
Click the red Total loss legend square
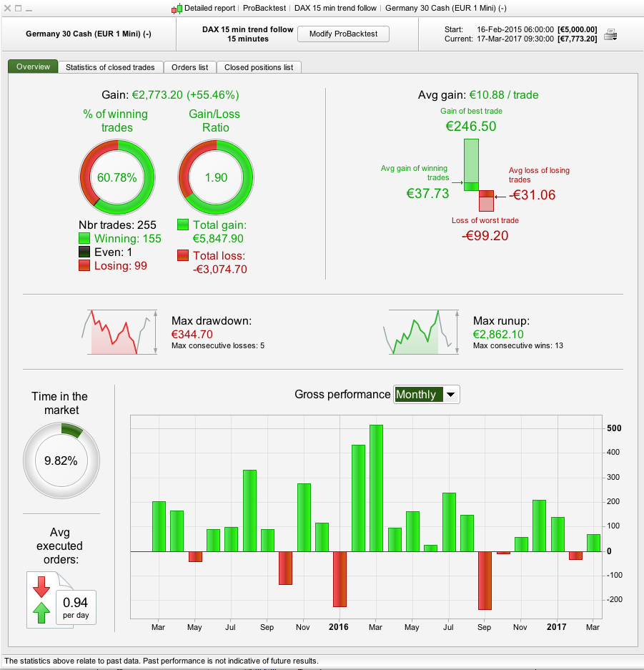(183, 255)
